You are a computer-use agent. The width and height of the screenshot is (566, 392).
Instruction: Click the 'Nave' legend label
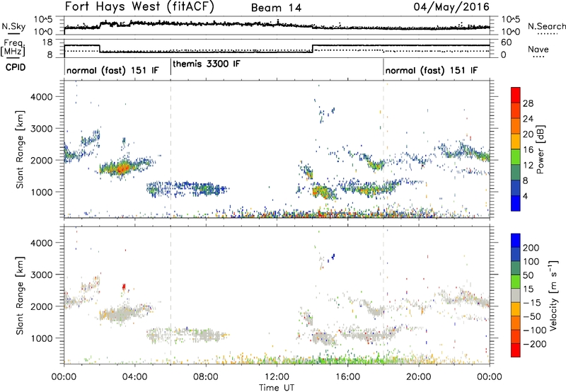pyautogui.click(x=538, y=49)
